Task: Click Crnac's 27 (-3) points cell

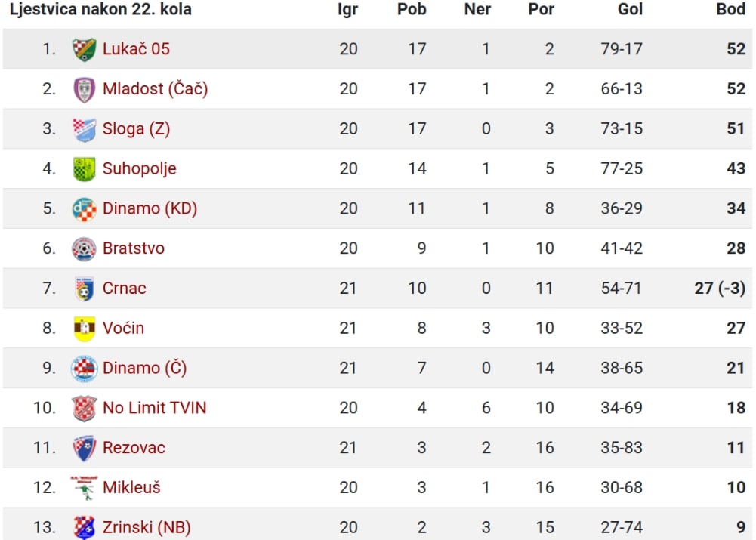Action: pyautogui.click(x=720, y=289)
